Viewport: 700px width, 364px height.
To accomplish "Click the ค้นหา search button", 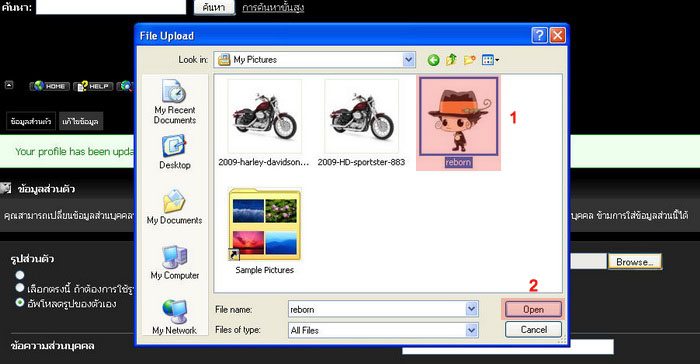I will (x=213, y=7).
